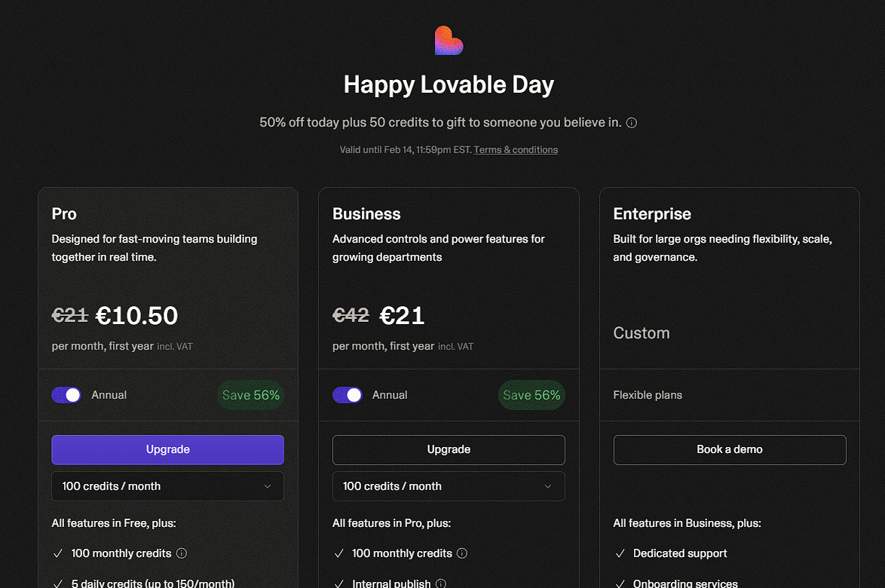
Task: Click Save 56% badge on Pro plan
Action: [x=250, y=395]
